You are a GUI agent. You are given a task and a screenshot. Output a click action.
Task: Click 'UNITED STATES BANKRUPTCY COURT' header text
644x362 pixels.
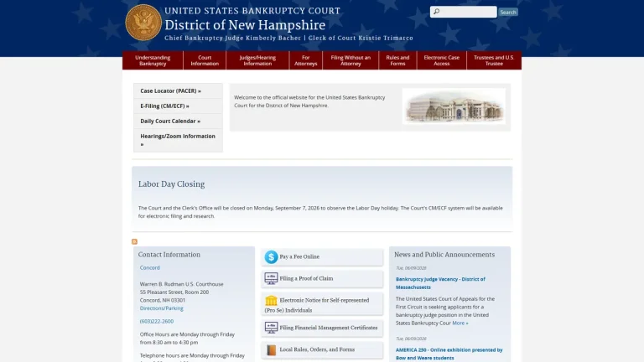coord(252,11)
